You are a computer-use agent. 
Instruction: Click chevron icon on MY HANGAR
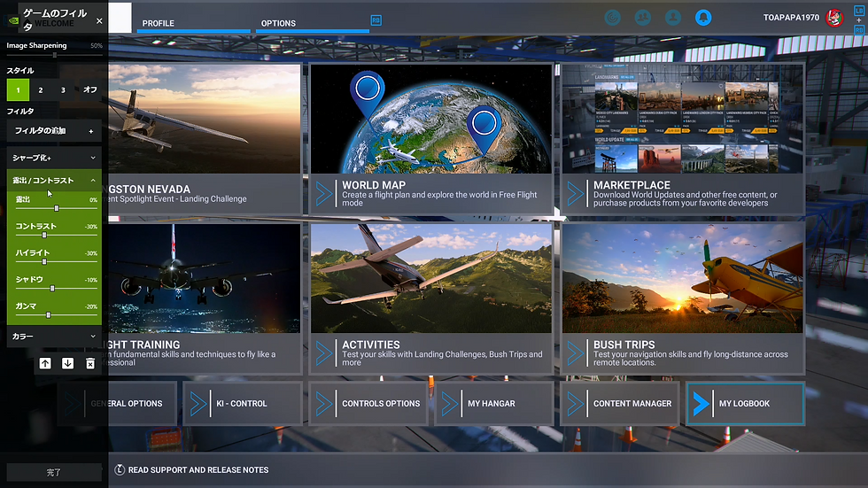pyautogui.click(x=450, y=404)
